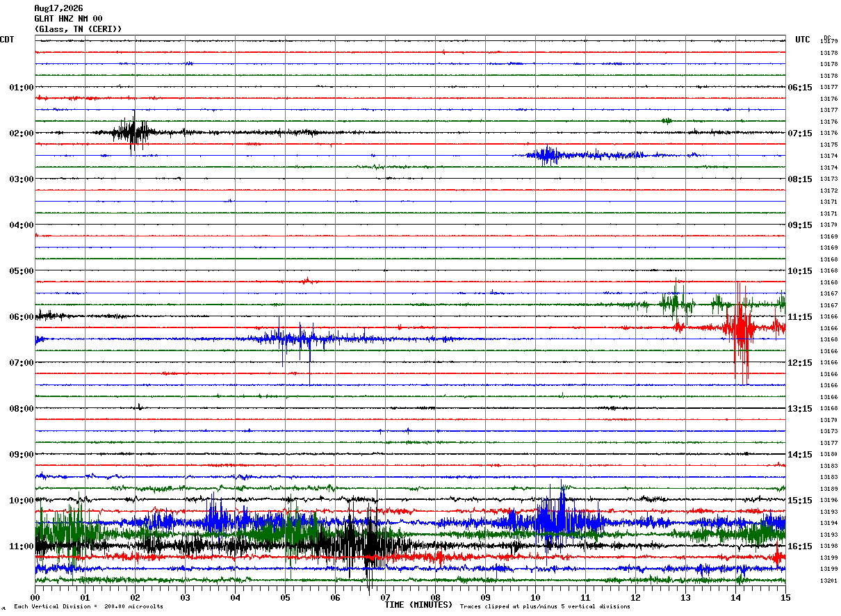841x616 pixels.
Task: Click the location text (Glass, TN (CERI))
Action: (78, 29)
